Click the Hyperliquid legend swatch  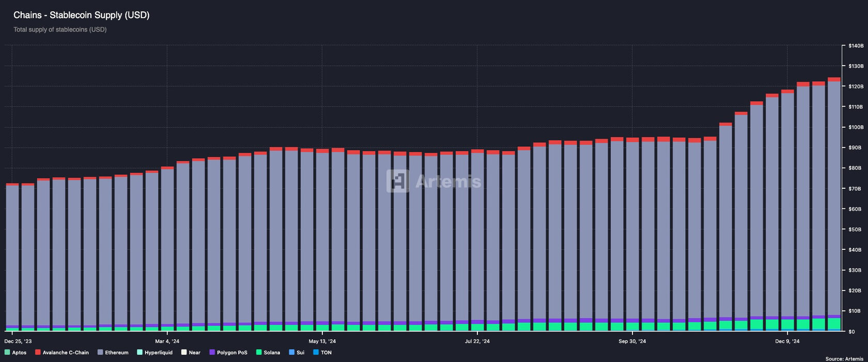tap(139, 352)
